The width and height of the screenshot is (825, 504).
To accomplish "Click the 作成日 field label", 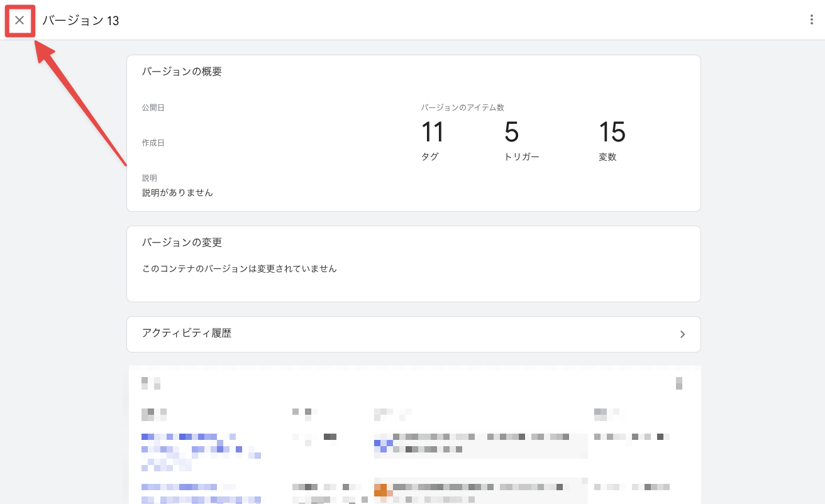I will pyautogui.click(x=153, y=143).
